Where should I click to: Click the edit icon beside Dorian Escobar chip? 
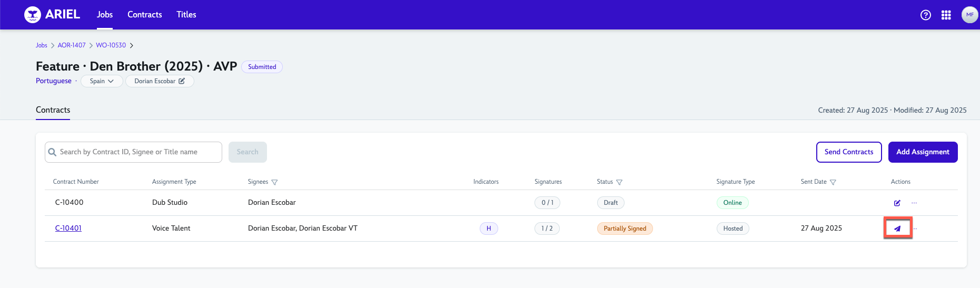182,81
